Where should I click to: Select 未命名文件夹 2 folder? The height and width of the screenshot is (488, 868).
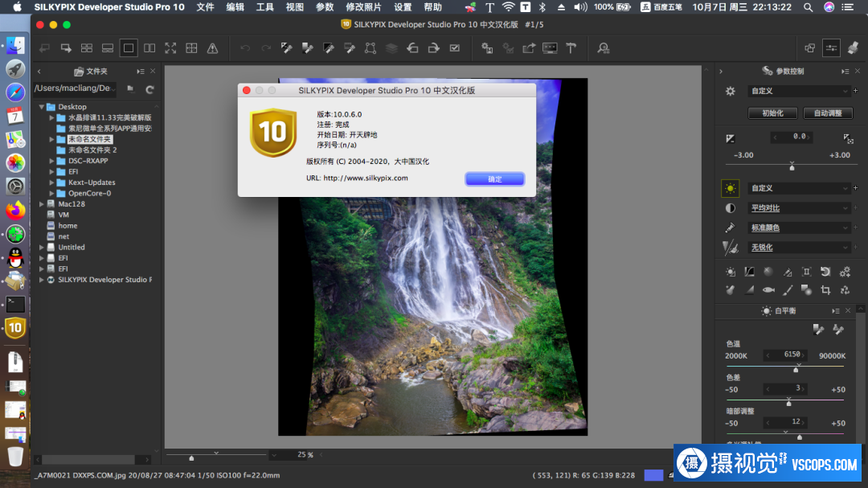[x=92, y=150]
